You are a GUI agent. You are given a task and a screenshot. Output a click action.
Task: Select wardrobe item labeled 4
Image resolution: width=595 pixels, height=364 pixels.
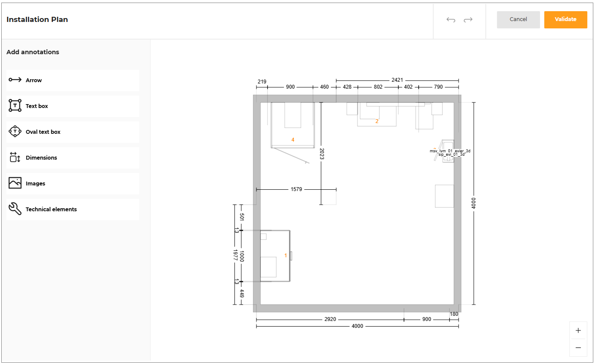coord(293,139)
